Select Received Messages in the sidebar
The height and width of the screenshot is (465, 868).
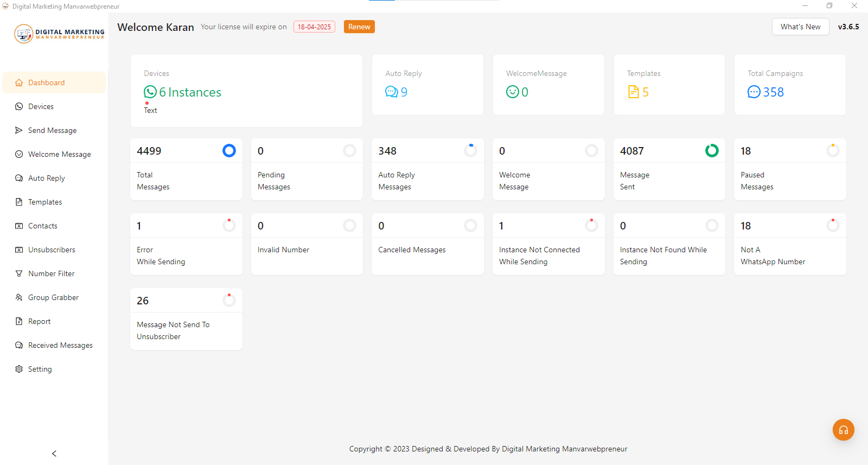click(x=60, y=345)
